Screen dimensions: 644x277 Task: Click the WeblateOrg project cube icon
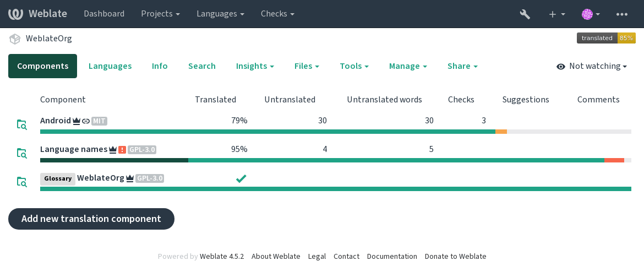[x=15, y=39]
